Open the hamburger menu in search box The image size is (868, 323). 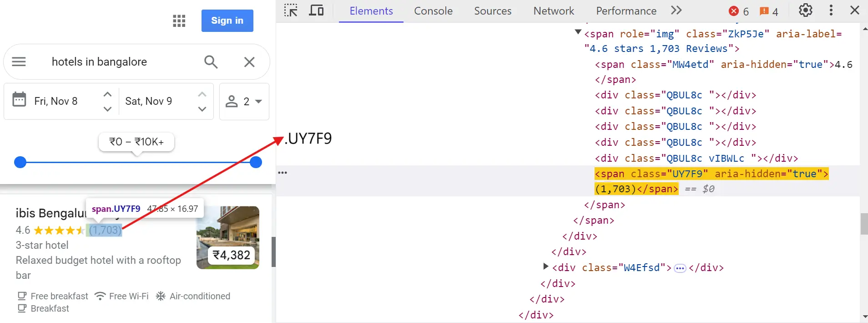click(19, 62)
